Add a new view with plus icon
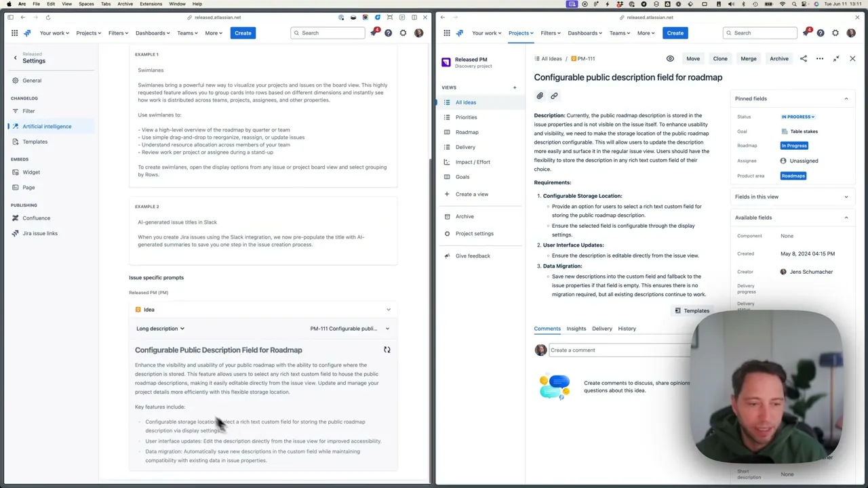The image size is (868, 488). [514, 87]
